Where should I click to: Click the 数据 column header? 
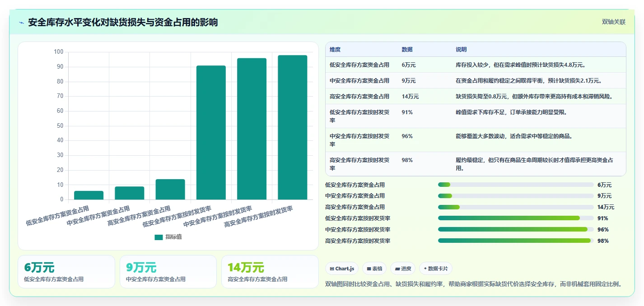[x=407, y=49]
